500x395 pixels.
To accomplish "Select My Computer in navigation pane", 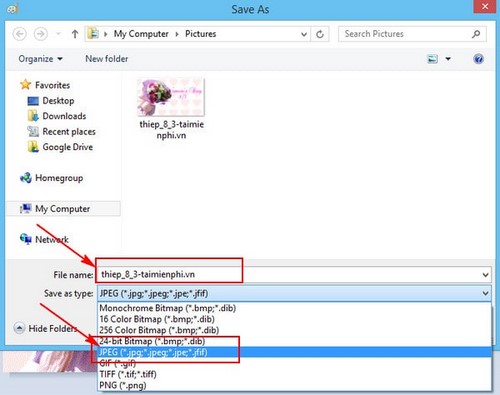I will [x=63, y=209].
